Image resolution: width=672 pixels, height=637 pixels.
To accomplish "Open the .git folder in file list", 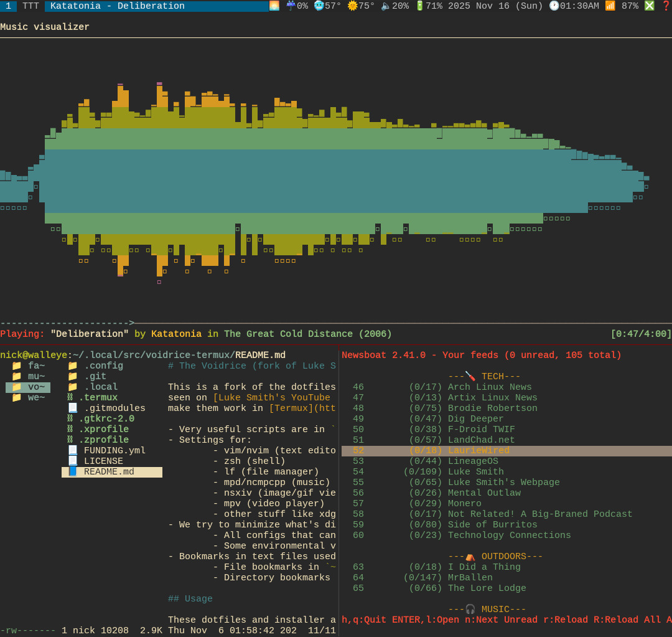I will click(95, 377).
